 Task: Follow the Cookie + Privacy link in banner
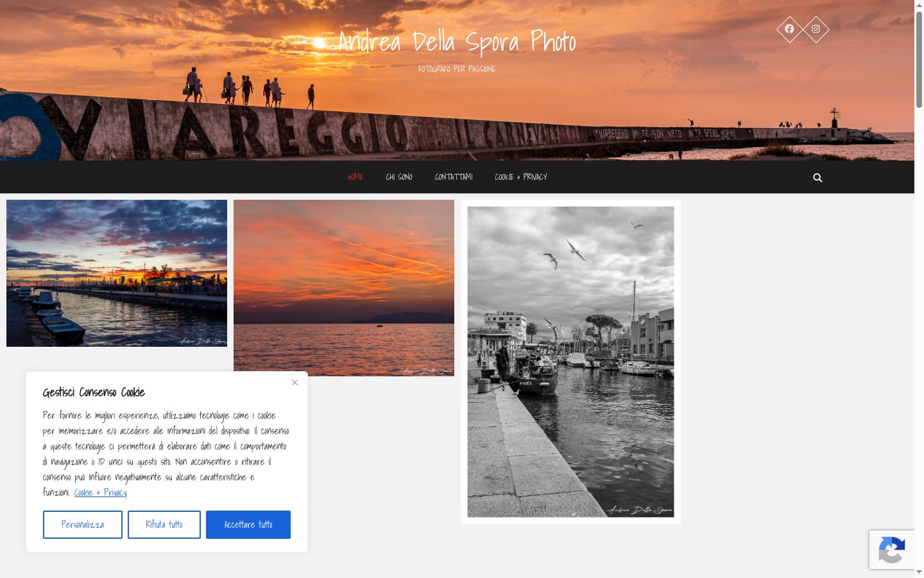coord(100,493)
